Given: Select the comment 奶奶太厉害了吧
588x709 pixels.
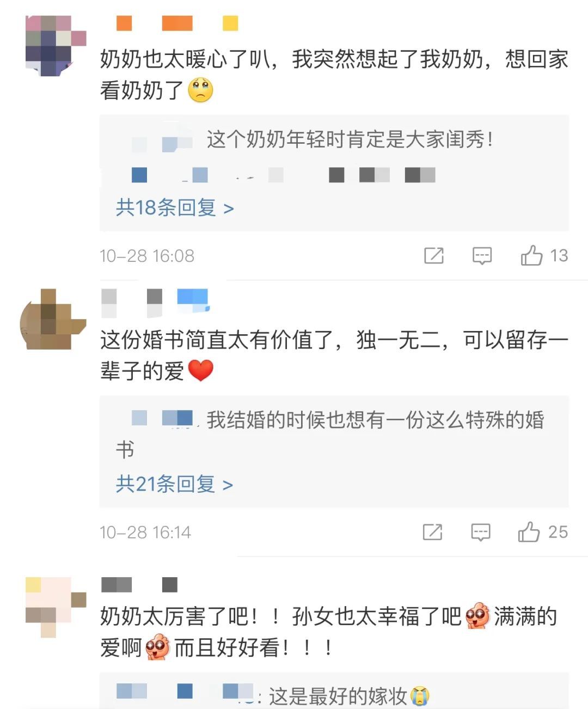Looking at the screenshot, I should [x=329, y=632].
